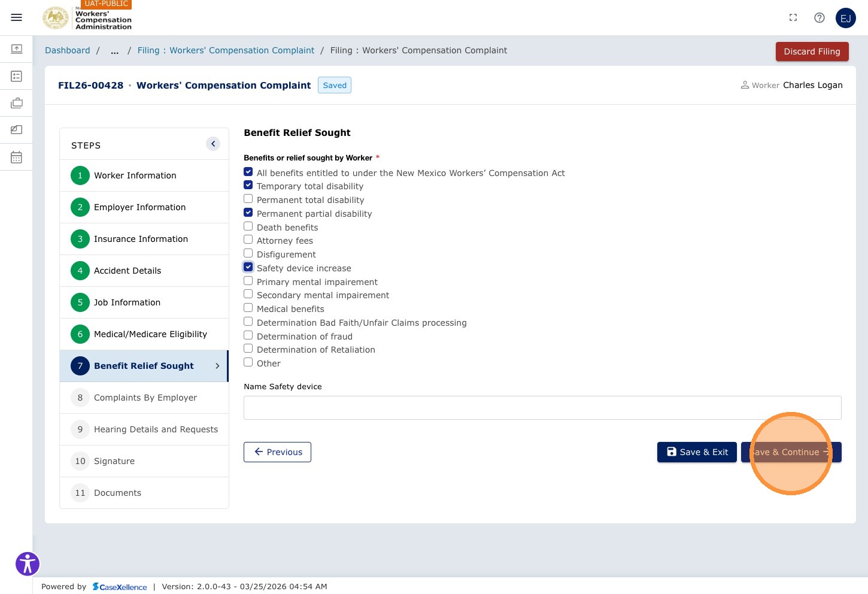Viewport: 868px width, 594px height.
Task: Open the Dashboard breadcrumb link
Action: coord(68,51)
